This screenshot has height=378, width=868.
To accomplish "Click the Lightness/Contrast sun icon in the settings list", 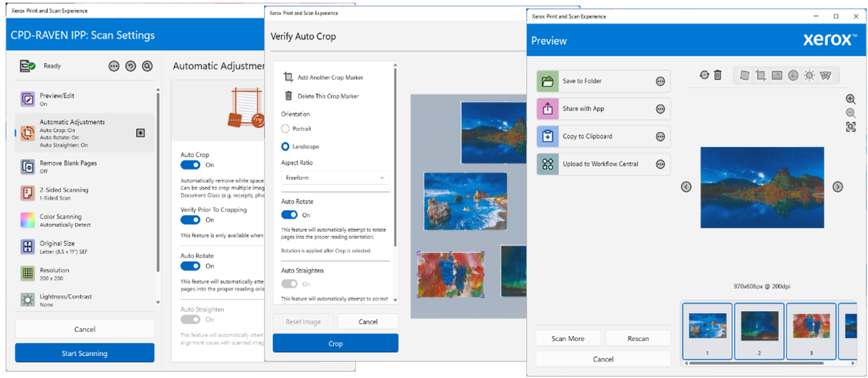I will (x=28, y=300).
